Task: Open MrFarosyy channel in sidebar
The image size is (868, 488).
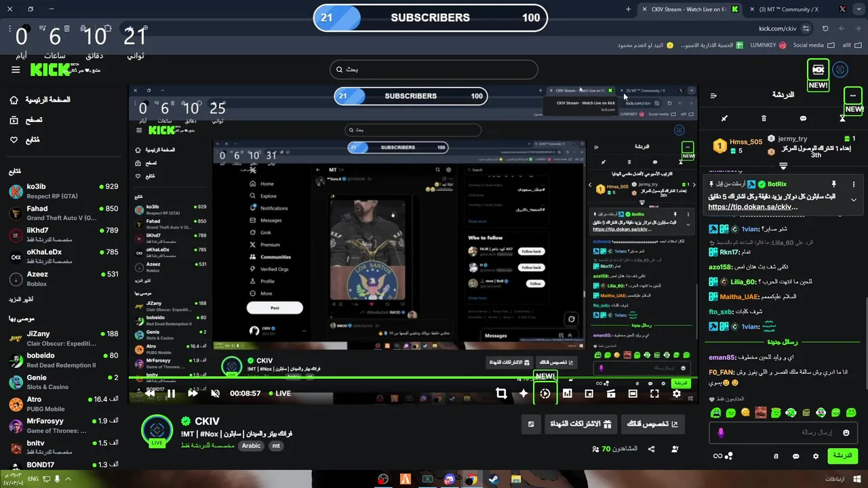Action: (64, 426)
